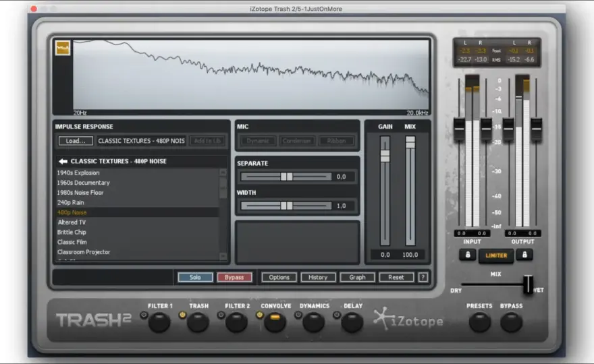Click the left input gain fader
This screenshot has width=594, height=364.
tap(459, 129)
